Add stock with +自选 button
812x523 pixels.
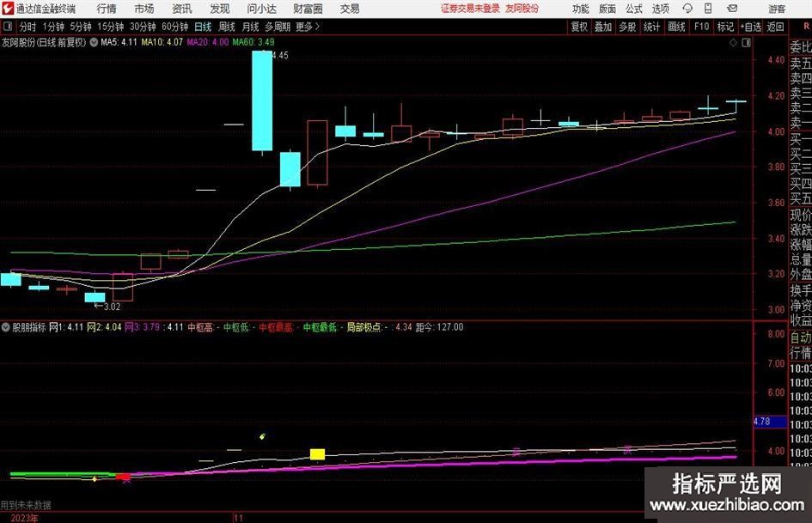[x=750, y=27]
